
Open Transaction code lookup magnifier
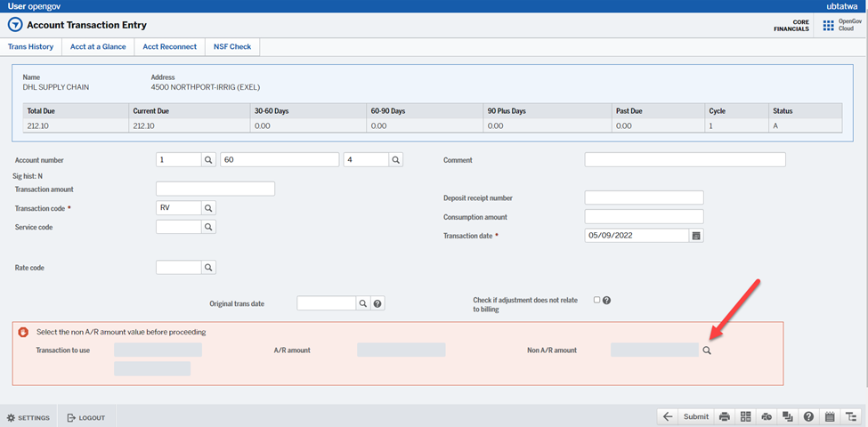tap(208, 208)
